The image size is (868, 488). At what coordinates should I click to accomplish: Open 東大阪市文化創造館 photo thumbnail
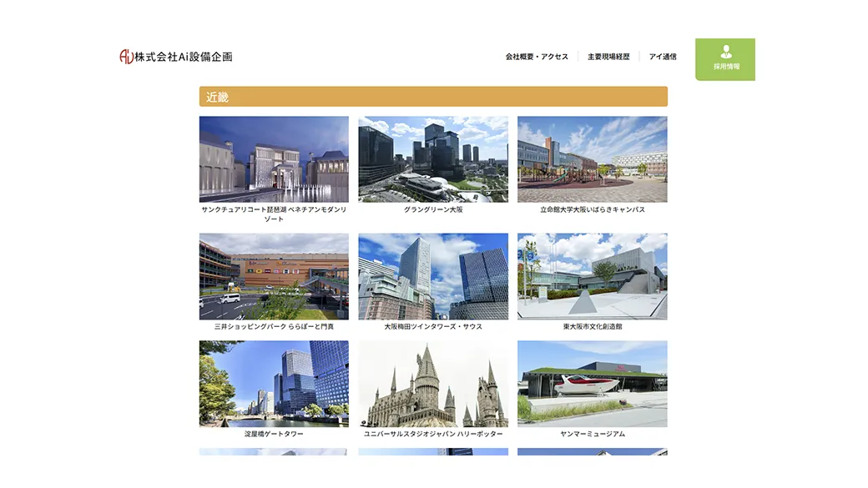tap(593, 277)
